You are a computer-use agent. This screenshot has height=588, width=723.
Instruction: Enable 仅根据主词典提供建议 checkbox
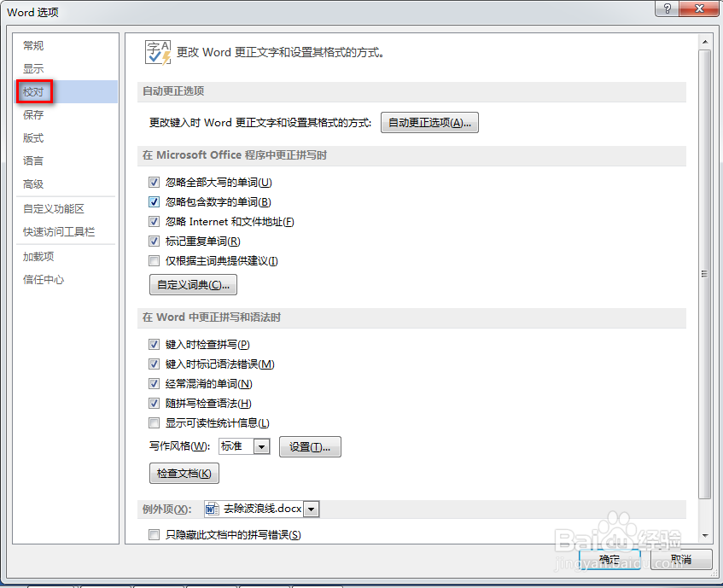(x=154, y=261)
